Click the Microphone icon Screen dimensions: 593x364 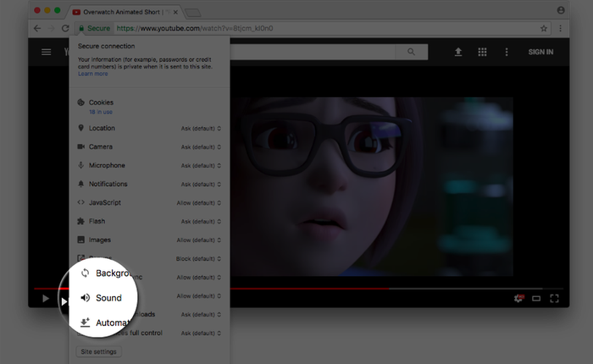pos(80,165)
